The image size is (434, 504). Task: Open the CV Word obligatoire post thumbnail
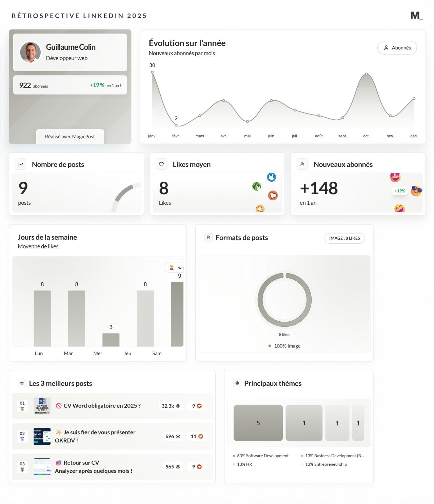[42, 406]
